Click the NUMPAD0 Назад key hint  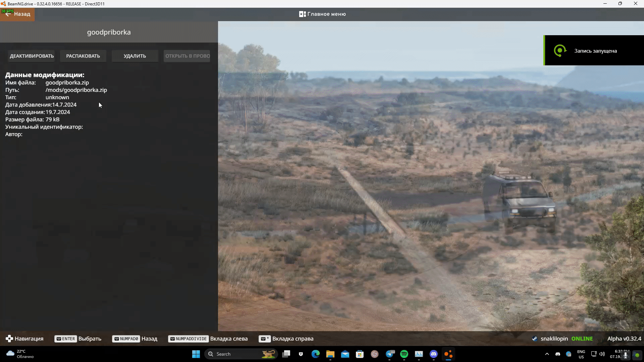135,339
